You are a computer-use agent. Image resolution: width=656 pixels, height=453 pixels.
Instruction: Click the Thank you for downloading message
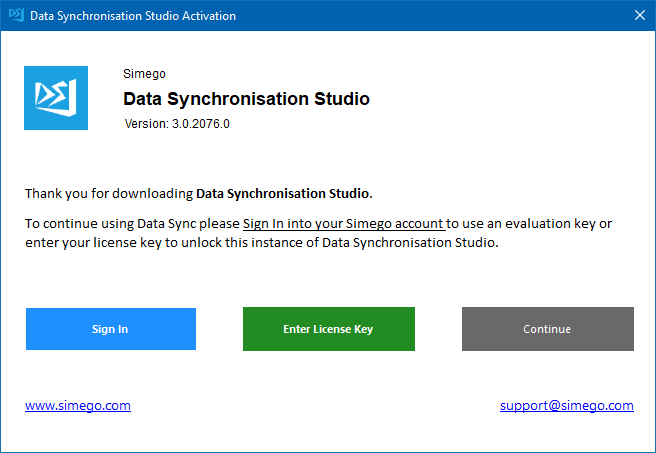199,194
